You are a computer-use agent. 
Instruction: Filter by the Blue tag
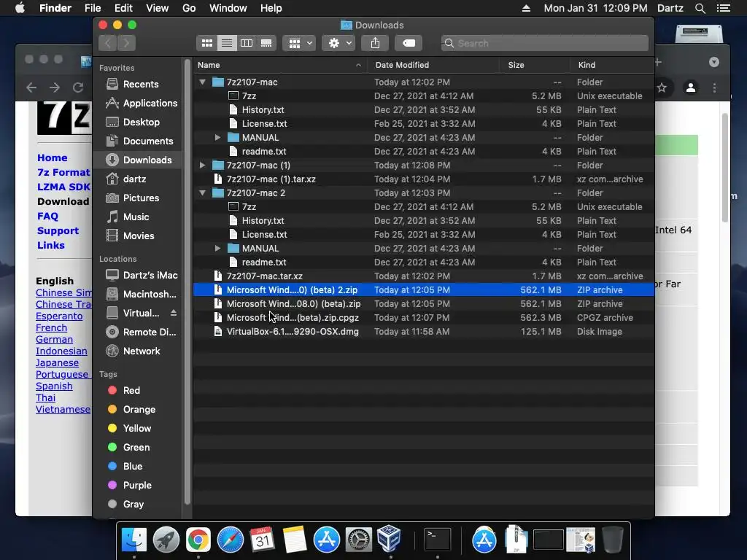click(133, 467)
